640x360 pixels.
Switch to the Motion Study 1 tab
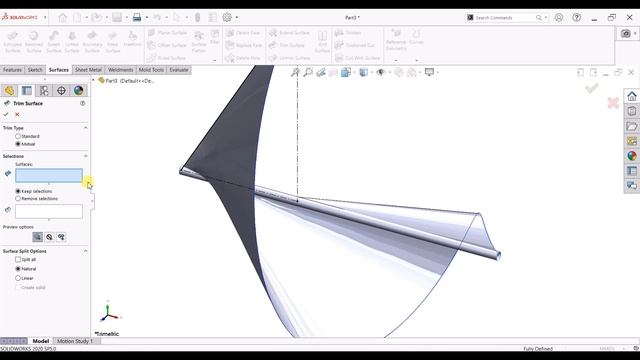tap(75, 341)
